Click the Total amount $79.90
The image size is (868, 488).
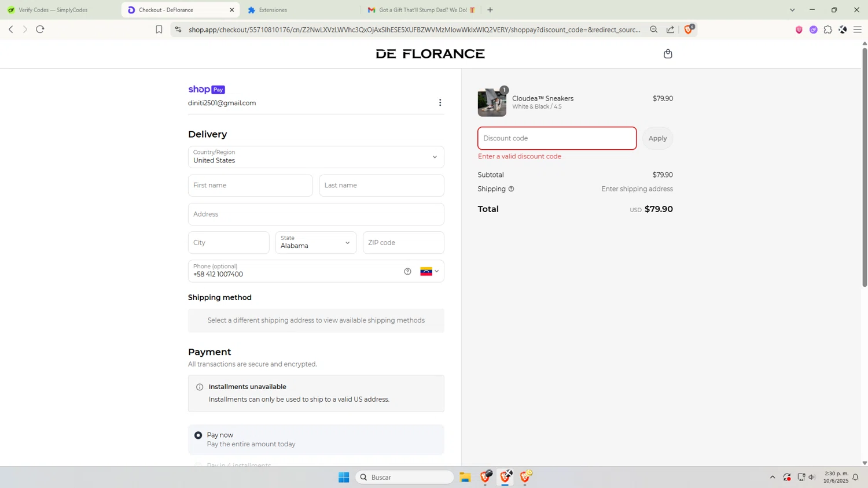(659, 209)
